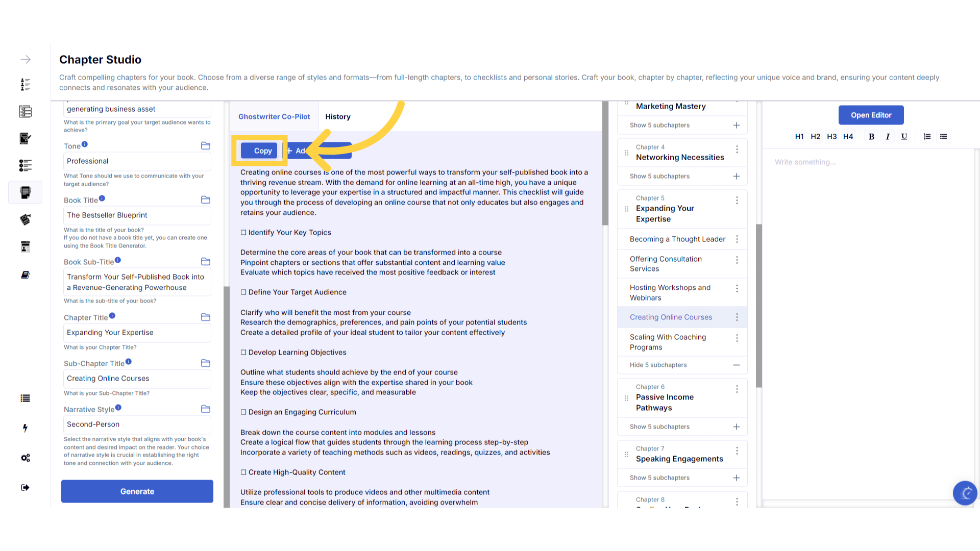Image resolution: width=980 pixels, height=551 pixels.
Task: Click the sidebar expand arrow icon
Action: tap(26, 60)
